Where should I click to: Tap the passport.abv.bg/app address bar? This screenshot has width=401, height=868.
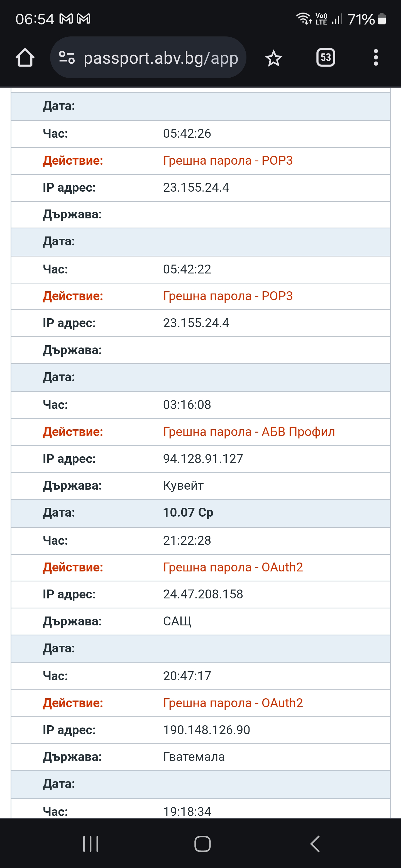coord(160,58)
